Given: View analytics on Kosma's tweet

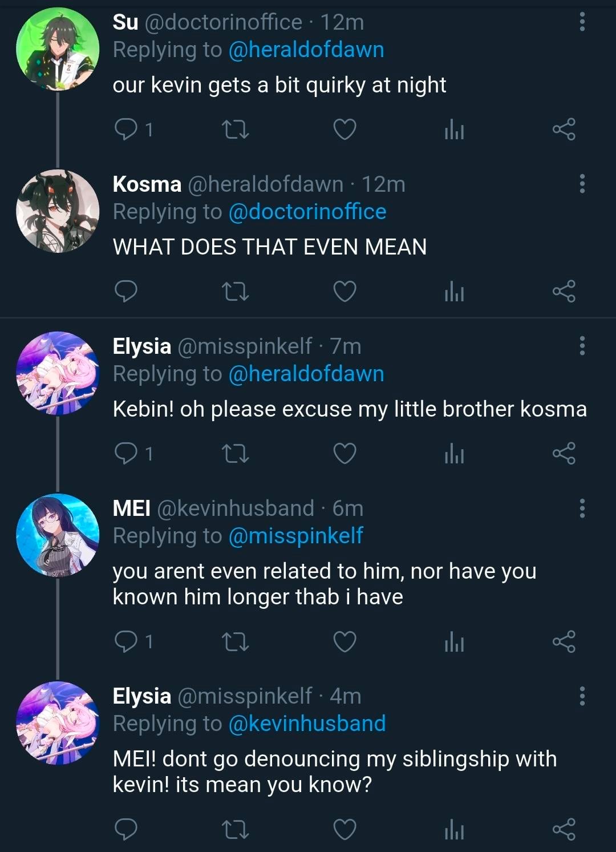Looking at the screenshot, I should coord(454,292).
